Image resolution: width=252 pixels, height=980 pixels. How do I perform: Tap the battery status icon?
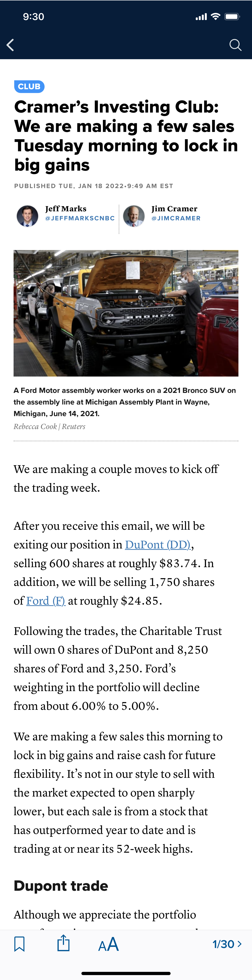[x=232, y=16]
